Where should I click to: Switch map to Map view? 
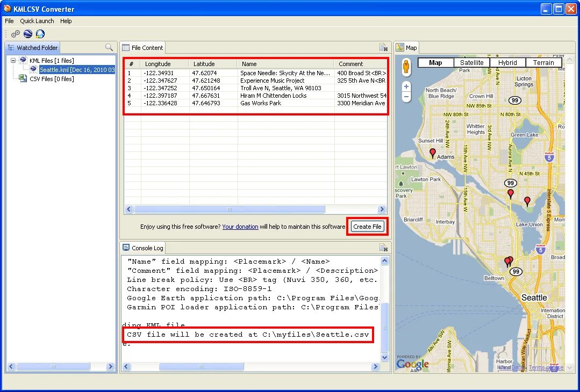point(435,63)
